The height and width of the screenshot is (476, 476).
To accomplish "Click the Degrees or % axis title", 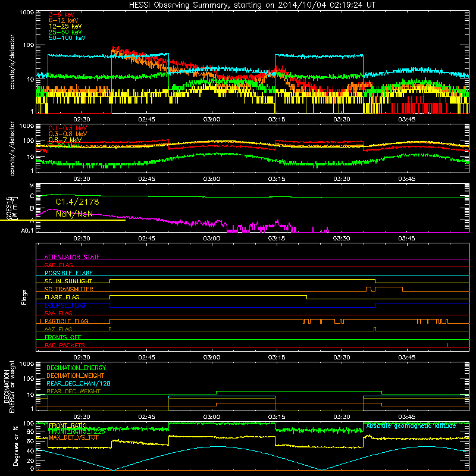I will tap(15, 446).
